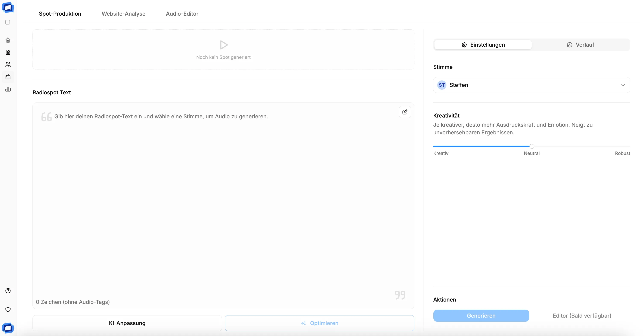Image resolution: width=644 pixels, height=336 pixels.
Task: Play the spot preview triangle
Action: coord(224,45)
